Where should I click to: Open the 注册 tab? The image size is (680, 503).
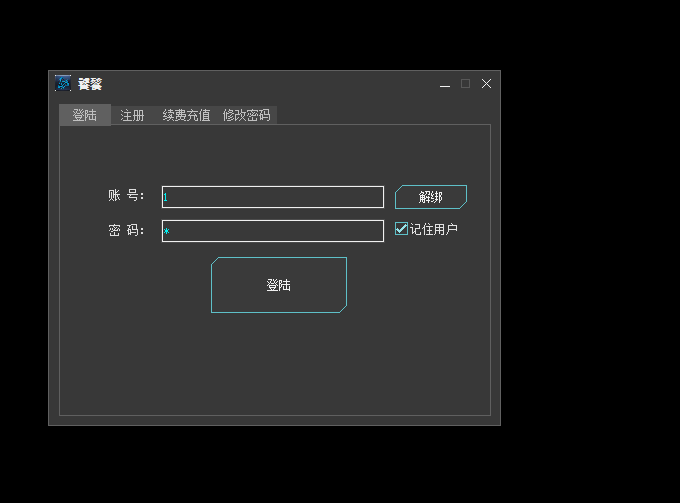[132, 115]
